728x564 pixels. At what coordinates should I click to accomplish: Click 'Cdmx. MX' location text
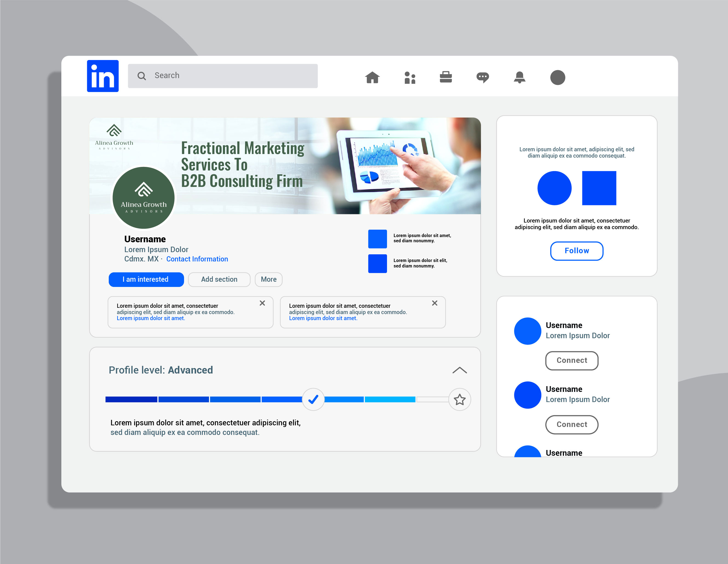[x=141, y=259]
